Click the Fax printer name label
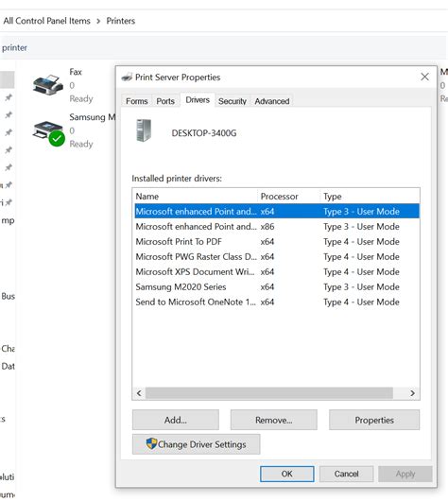This screenshot has width=448, height=501. click(x=76, y=72)
